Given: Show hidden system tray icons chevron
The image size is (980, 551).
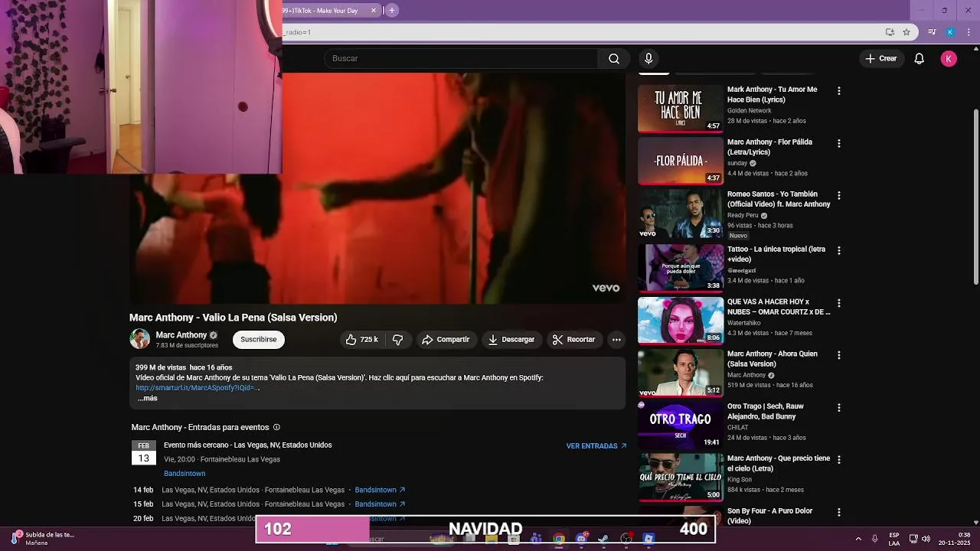Looking at the screenshot, I should 857,539.
